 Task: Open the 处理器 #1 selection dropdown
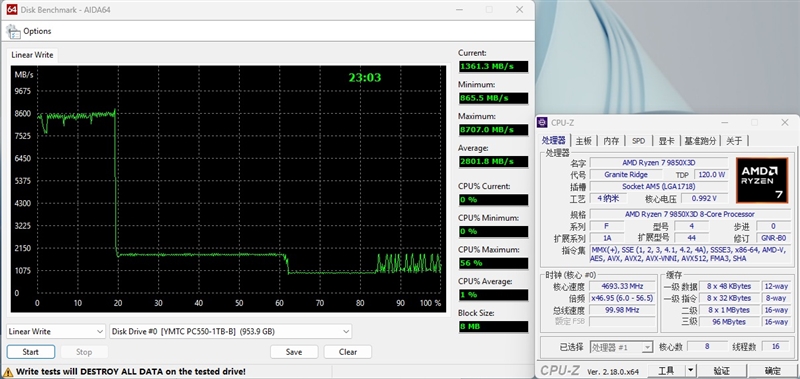621,347
